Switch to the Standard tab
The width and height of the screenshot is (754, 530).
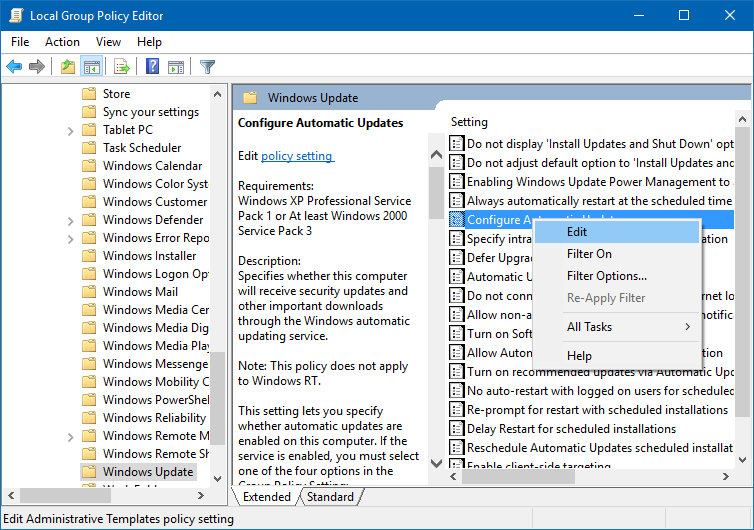coord(330,497)
